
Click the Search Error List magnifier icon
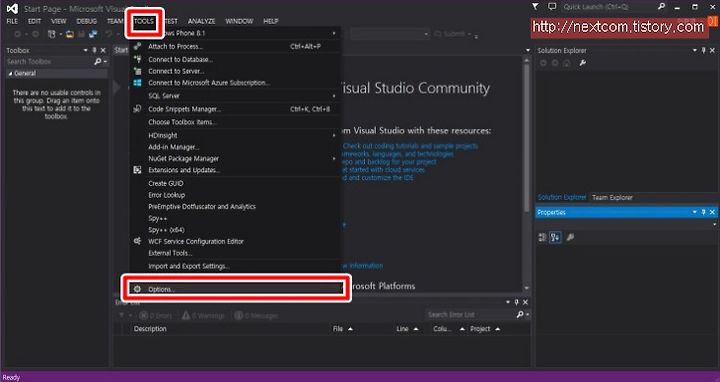tap(520, 315)
